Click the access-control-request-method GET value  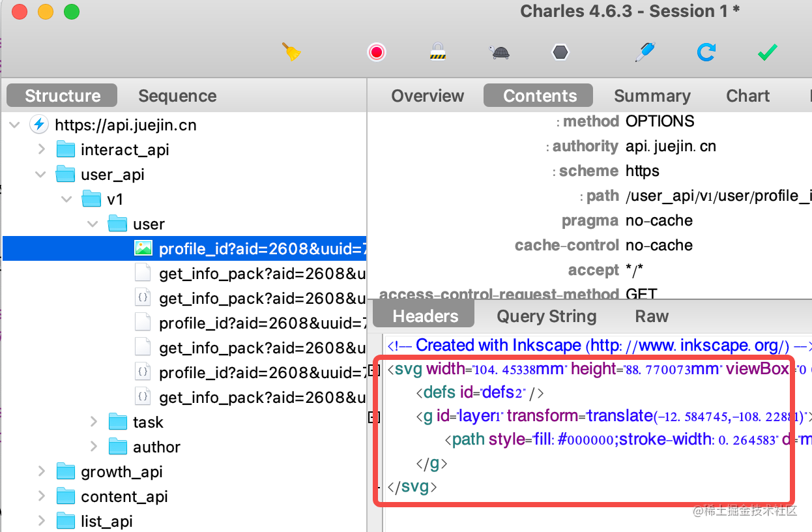click(x=641, y=294)
